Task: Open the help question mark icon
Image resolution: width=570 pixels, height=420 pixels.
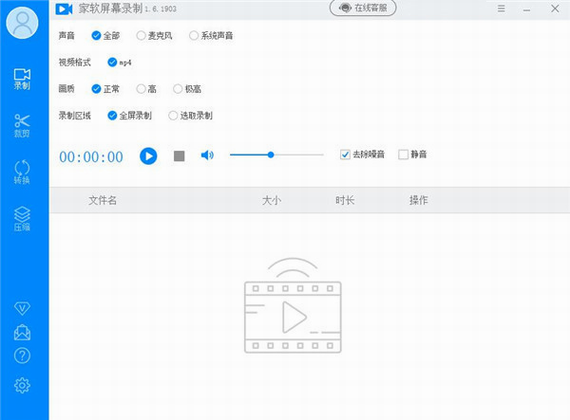Action: [x=22, y=356]
